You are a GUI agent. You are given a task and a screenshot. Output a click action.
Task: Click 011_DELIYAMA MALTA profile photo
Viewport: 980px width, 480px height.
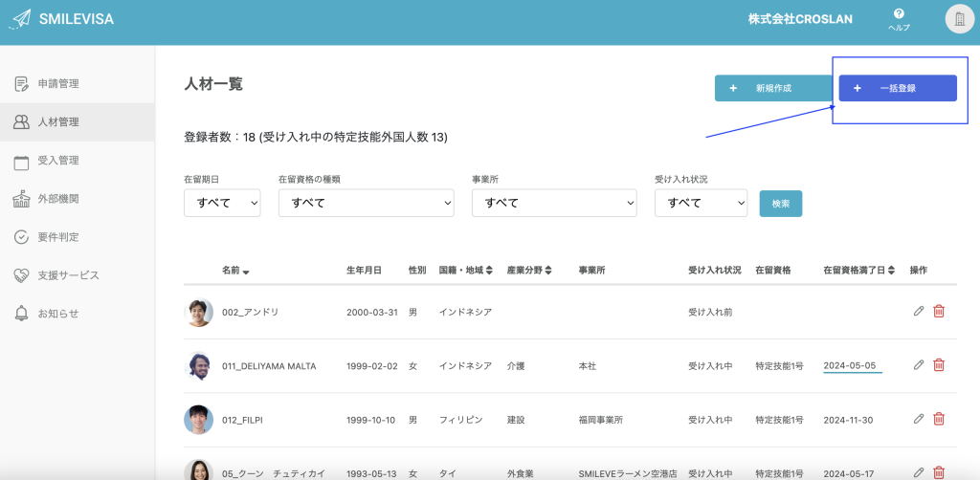199,366
